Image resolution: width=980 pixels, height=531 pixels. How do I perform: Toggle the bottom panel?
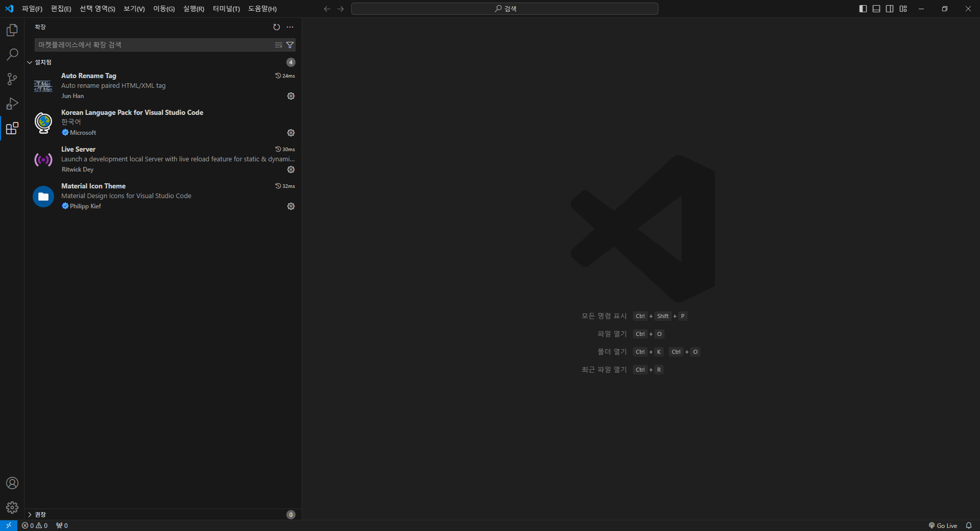[x=876, y=9]
